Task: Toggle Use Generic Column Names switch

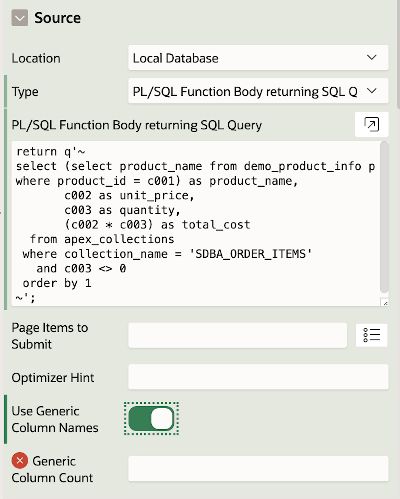Action: [x=151, y=418]
